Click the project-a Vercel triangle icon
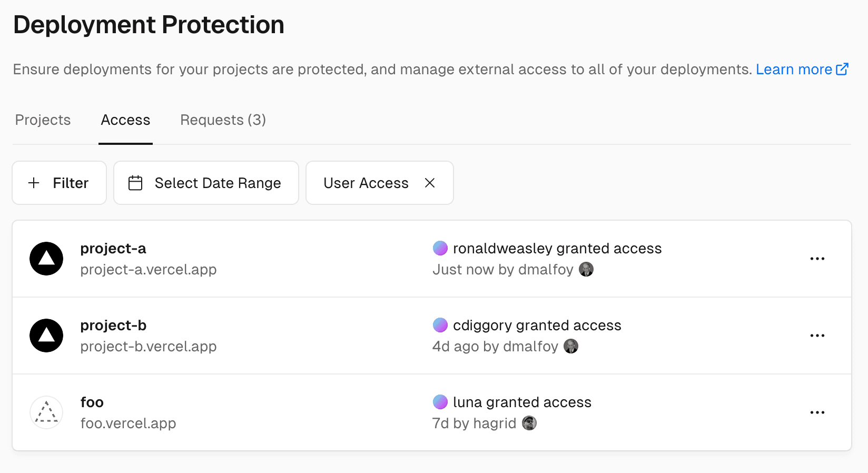868x473 pixels. [x=46, y=259]
